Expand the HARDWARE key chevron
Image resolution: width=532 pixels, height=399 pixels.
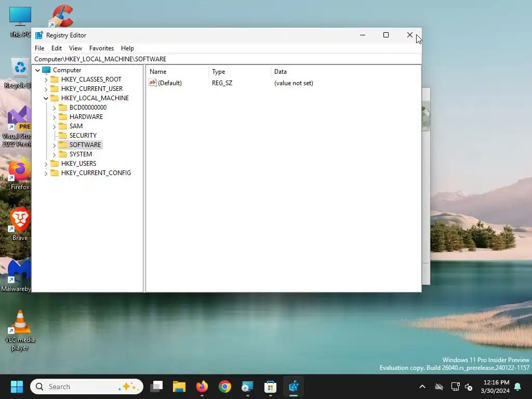(x=54, y=117)
